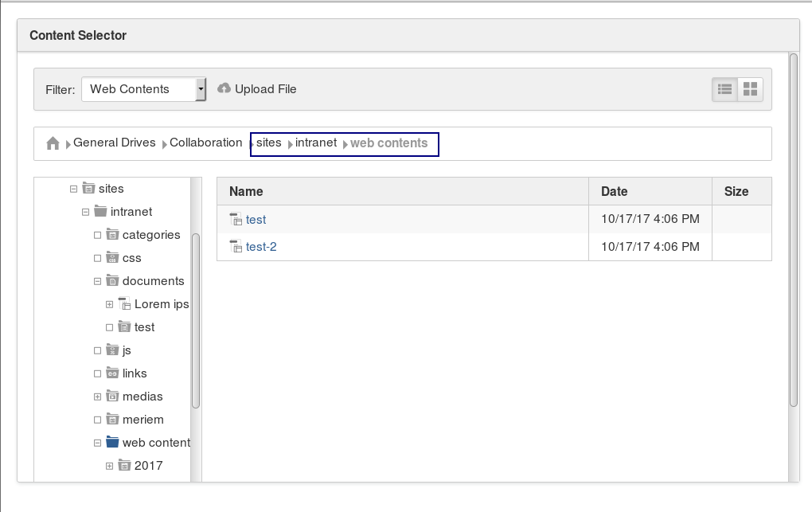Open the Filter Web Contents dropdown
This screenshot has width=812, height=512.
[x=143, y=89]
